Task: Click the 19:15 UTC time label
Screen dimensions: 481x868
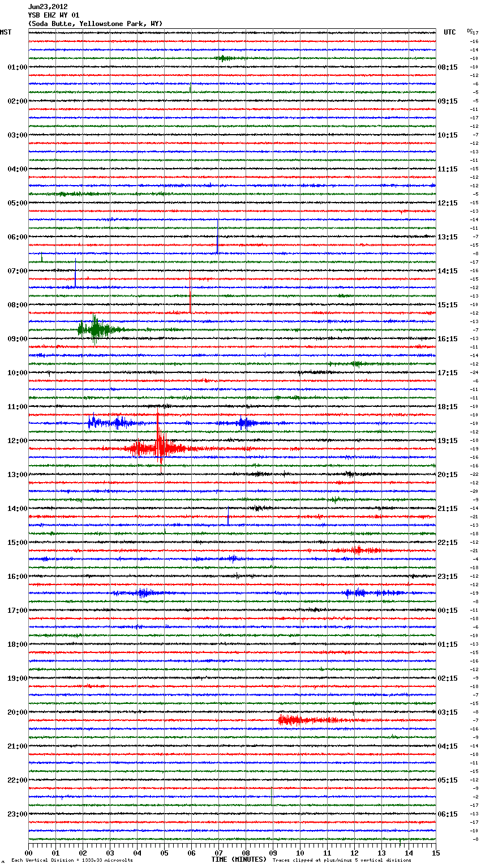Action: point(448,441)
